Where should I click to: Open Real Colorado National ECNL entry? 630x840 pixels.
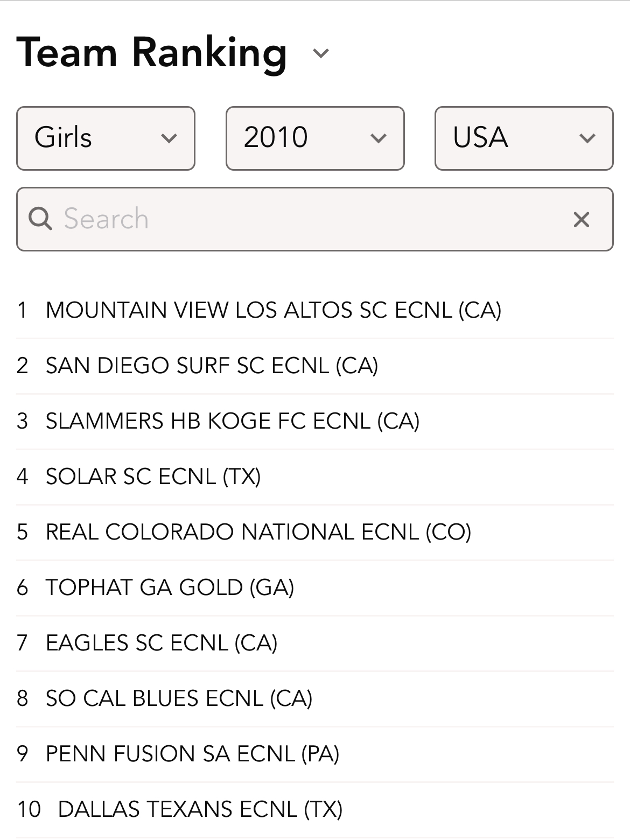(258, 532)
